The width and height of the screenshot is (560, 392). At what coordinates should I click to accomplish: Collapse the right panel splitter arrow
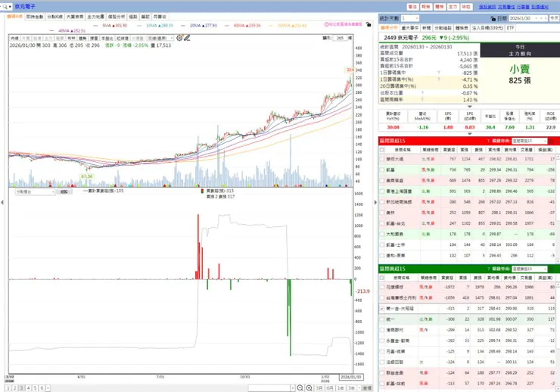coord(375,202)
